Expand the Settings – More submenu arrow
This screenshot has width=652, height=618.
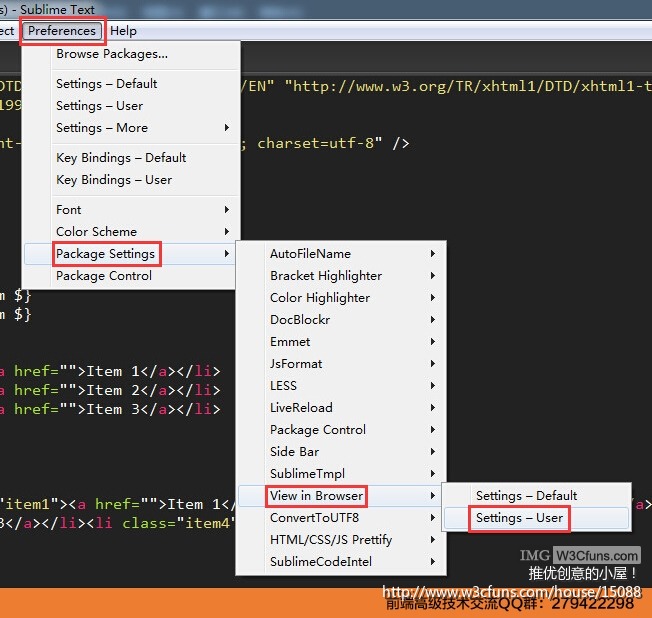click(x=227, y=128)
